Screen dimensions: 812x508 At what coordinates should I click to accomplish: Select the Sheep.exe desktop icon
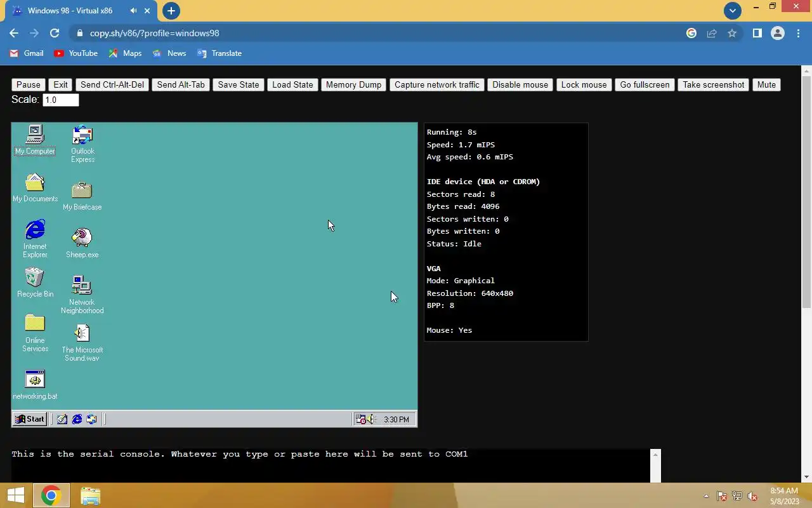pos(82,243)
